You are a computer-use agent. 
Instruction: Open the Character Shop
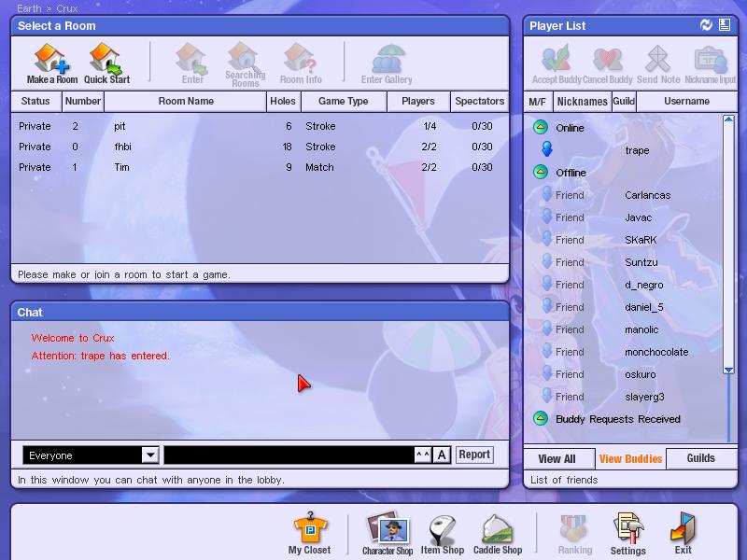388,533
